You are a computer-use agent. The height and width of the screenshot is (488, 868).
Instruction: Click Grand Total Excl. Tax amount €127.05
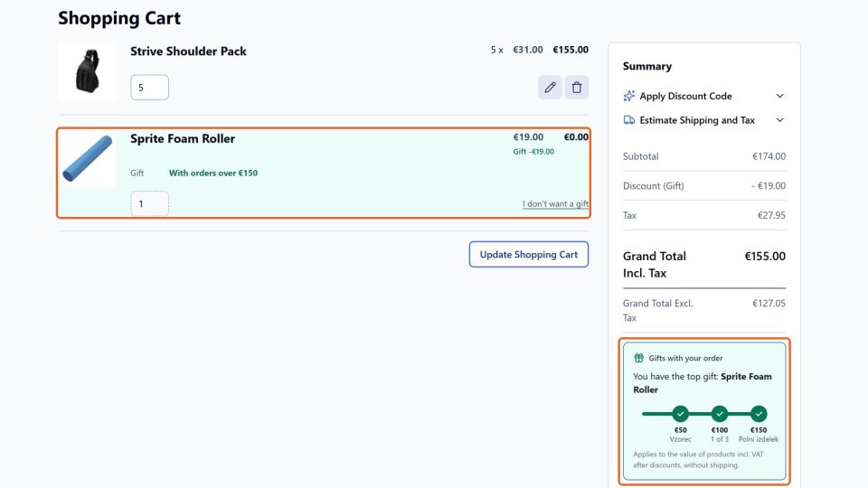769,304
